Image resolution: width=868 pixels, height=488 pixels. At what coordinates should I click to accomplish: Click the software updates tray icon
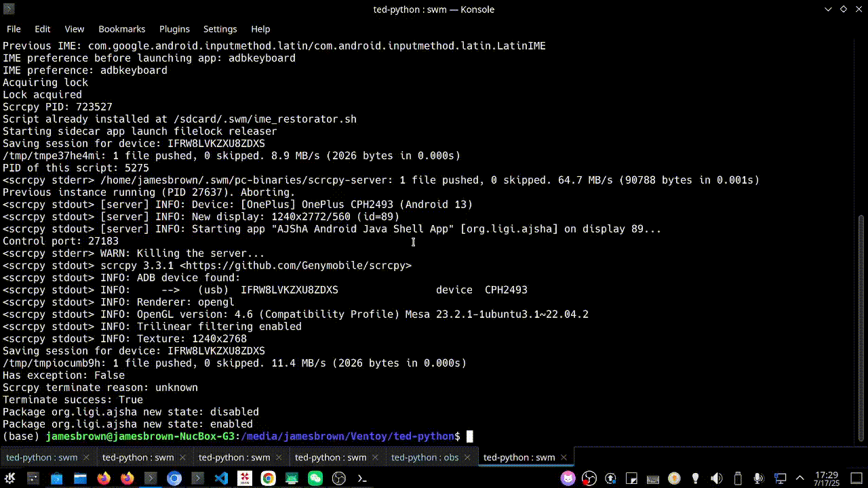[610, 478]
